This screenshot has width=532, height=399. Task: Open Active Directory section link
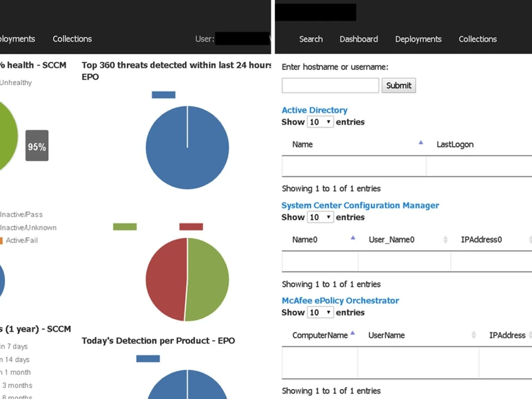(x=314, y=110)
